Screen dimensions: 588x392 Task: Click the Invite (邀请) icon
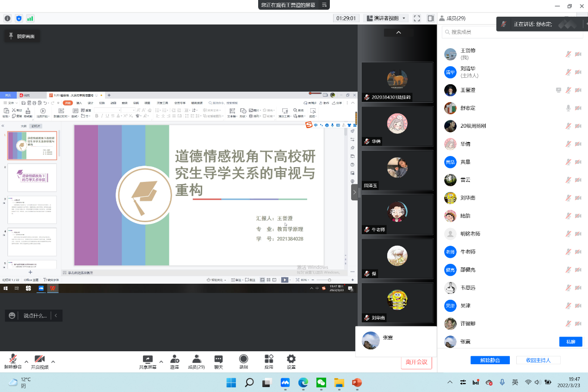click(x=174, y=360)
